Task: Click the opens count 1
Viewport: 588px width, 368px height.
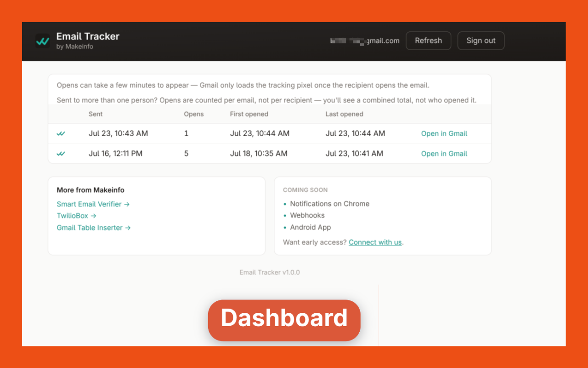Action: 186,133
